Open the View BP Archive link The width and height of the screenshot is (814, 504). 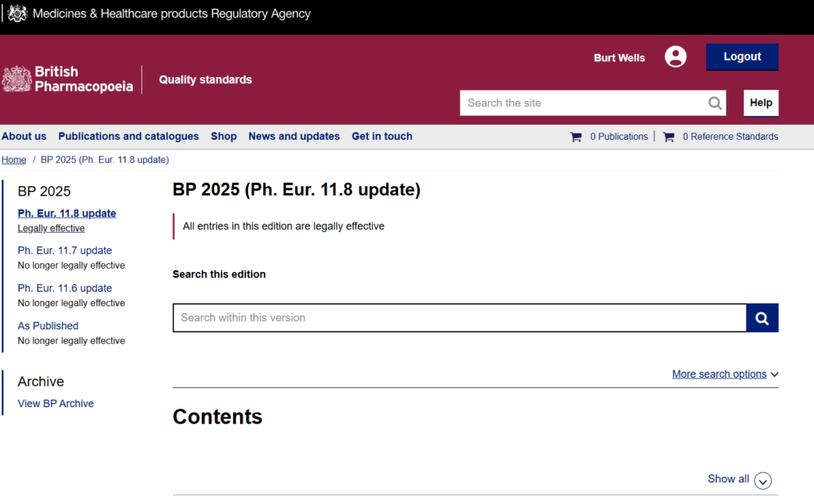[x=56, y=404]
